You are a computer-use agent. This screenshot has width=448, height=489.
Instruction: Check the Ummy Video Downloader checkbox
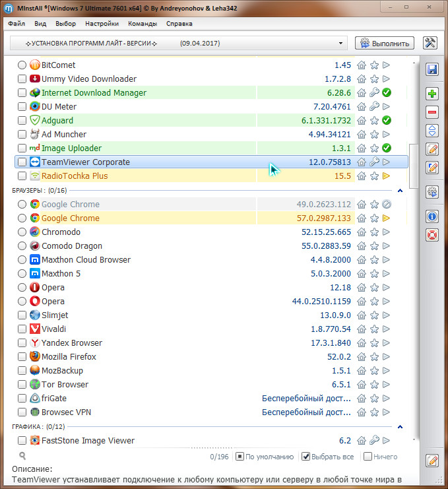click(22, 79)
